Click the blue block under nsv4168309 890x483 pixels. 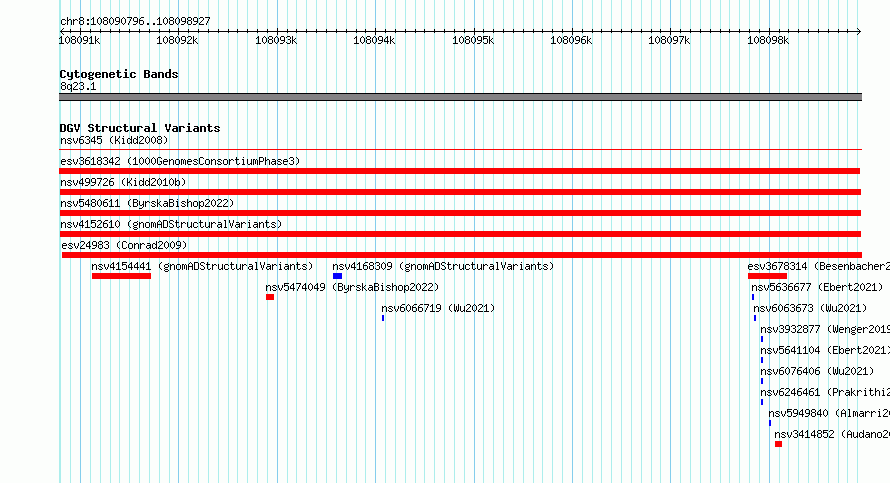click(337, 276)
